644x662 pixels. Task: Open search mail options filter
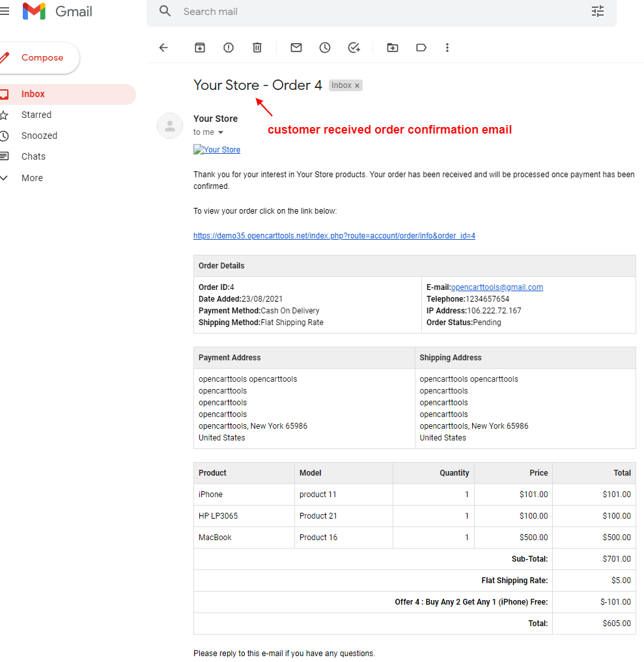(x=597, y=11)
